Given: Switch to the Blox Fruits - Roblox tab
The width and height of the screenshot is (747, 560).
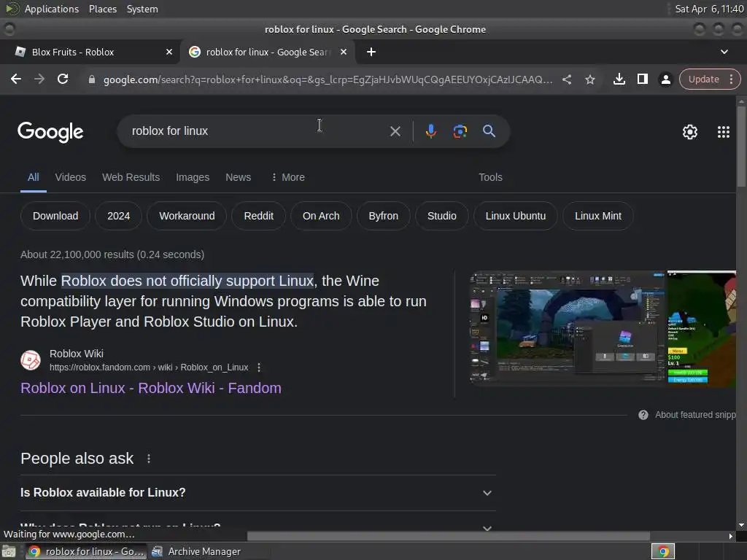Looking at the screenshot, I should (90, 52).
